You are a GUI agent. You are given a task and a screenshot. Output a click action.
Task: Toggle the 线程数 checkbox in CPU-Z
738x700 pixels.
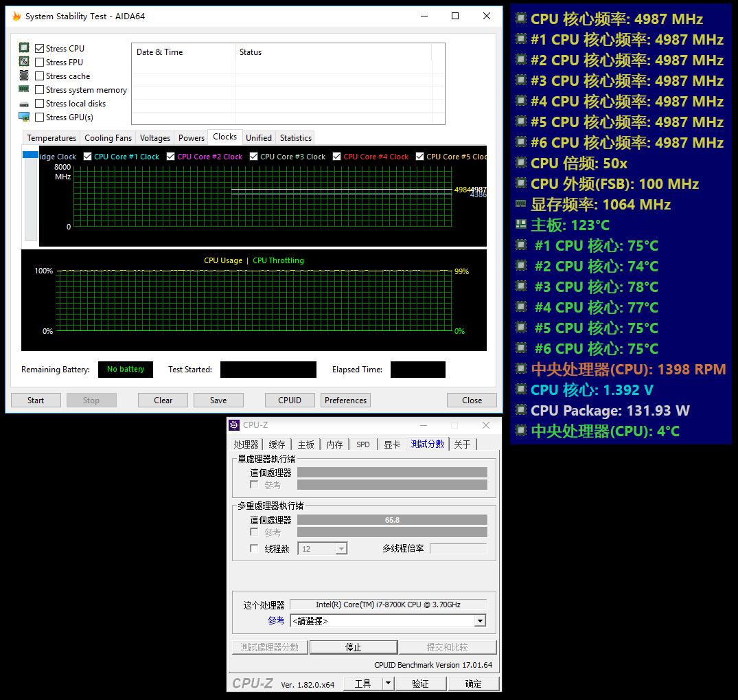click(x=254, y=548)
